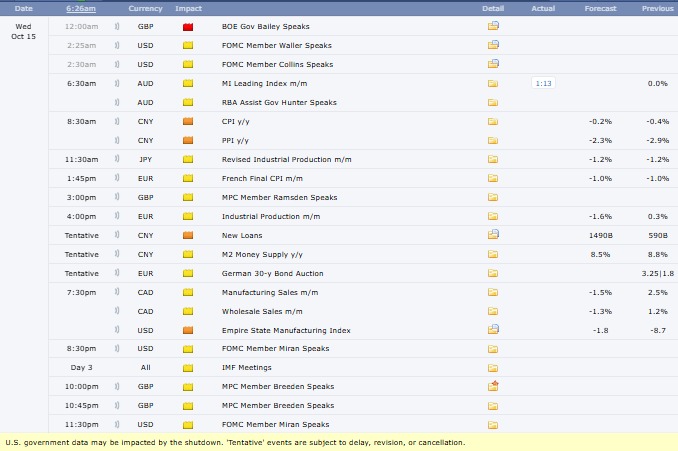The height and width of the screenshot is (451, 678).
Task: Open detail folder for Empire State Manufacturing Index
Action: click(492, 330)
